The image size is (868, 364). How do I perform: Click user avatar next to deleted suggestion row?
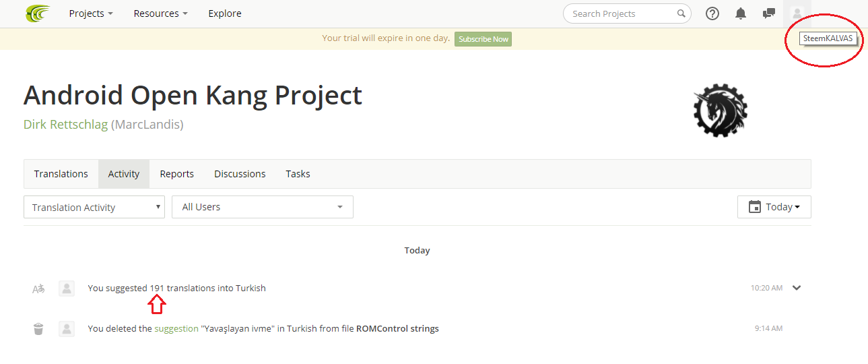(x=66, y=329)
